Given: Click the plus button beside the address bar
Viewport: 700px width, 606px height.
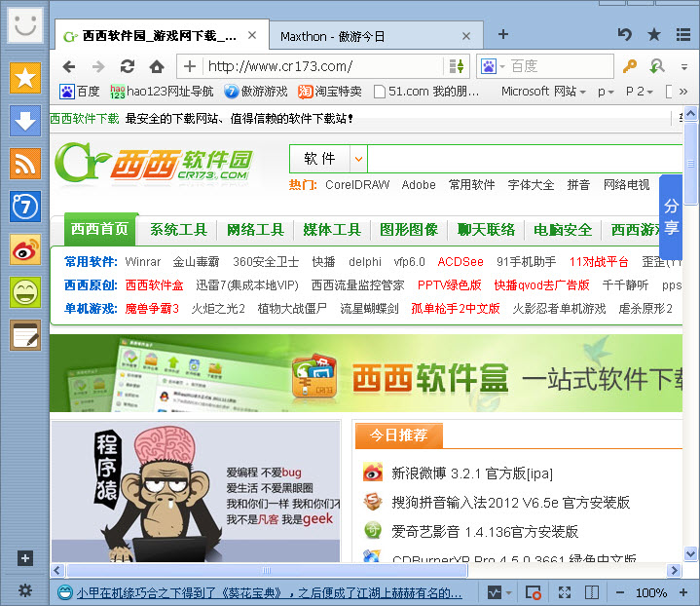Looking at the screenshot, I should 190,66.
